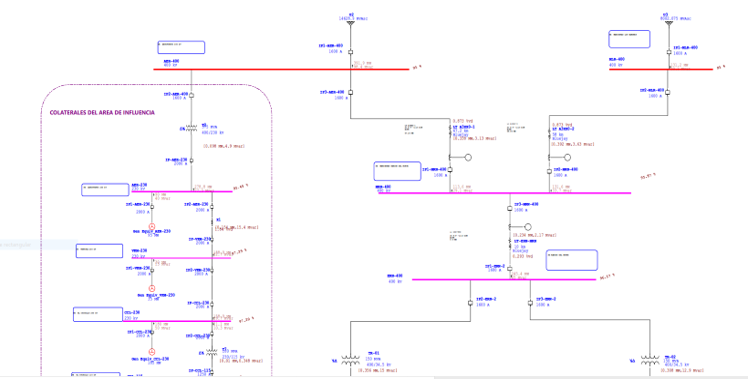Click the bottom red equivalent generator circle
The height and width of the screenshot is (379, 748).
(152, 352)
